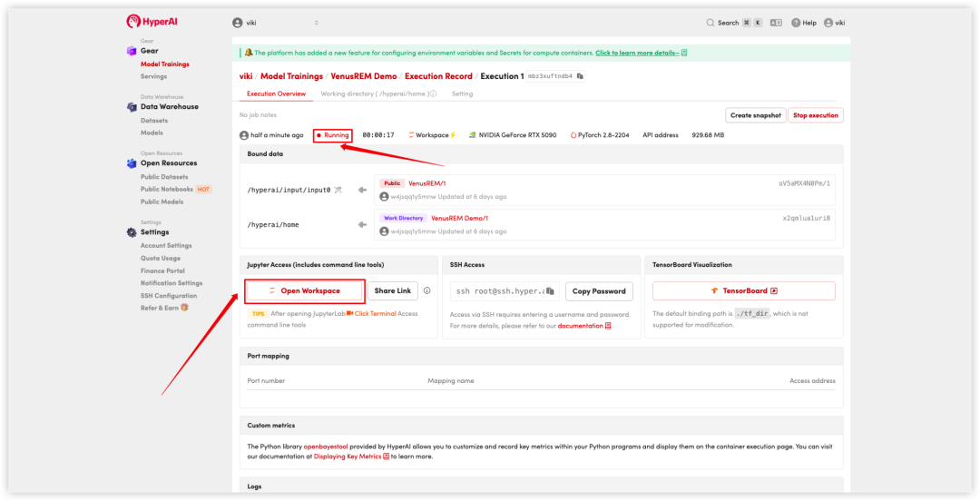
Task: Open Public Models in the sidebar
Action: (162, 201)
